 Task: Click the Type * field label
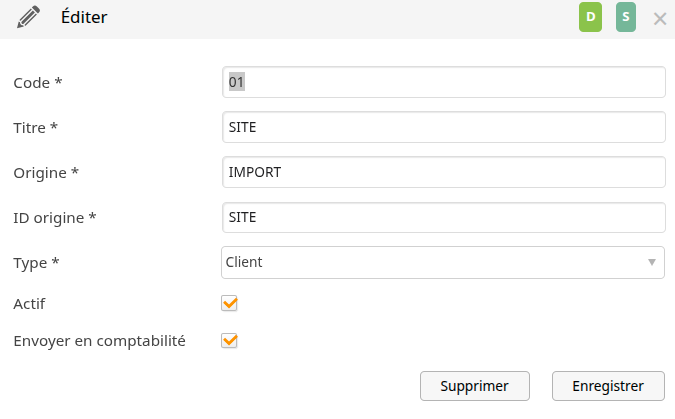pyautogui.click(x=36, y=263)
